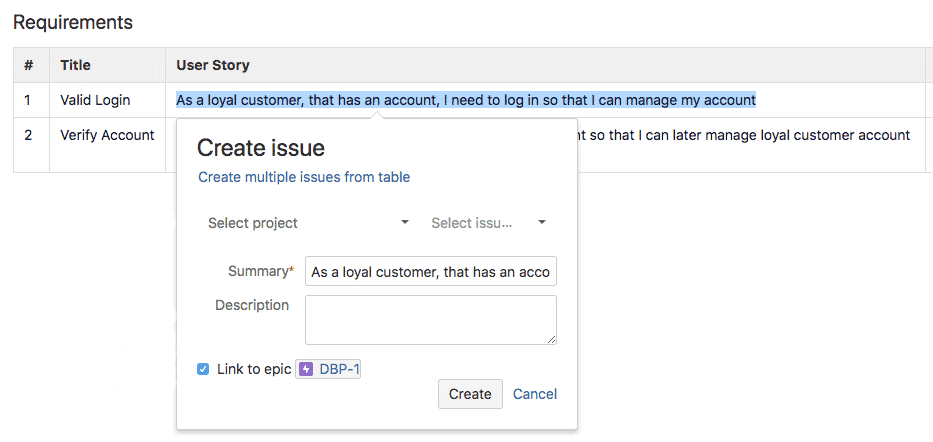Click the User Story column header
Image resolution: width=933 pixels, height=442 pixels.
(x=213, y=65)
